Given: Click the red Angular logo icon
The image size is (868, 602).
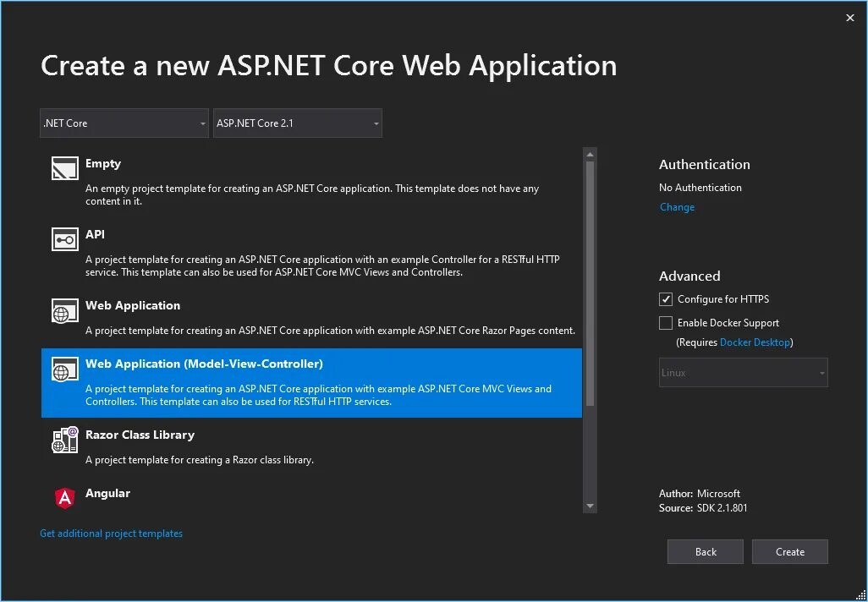Looking at the screenshot, I should 65,498.
